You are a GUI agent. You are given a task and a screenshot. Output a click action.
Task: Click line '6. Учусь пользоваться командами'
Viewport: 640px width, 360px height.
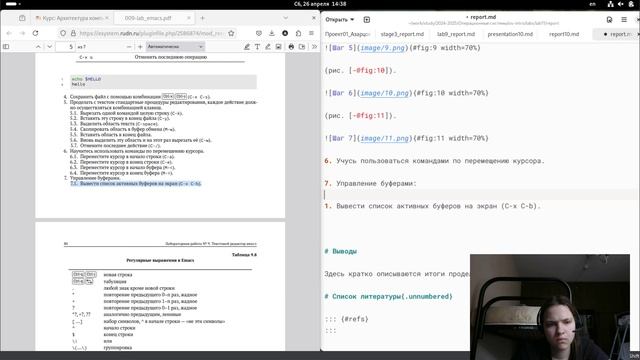[434, 161]
